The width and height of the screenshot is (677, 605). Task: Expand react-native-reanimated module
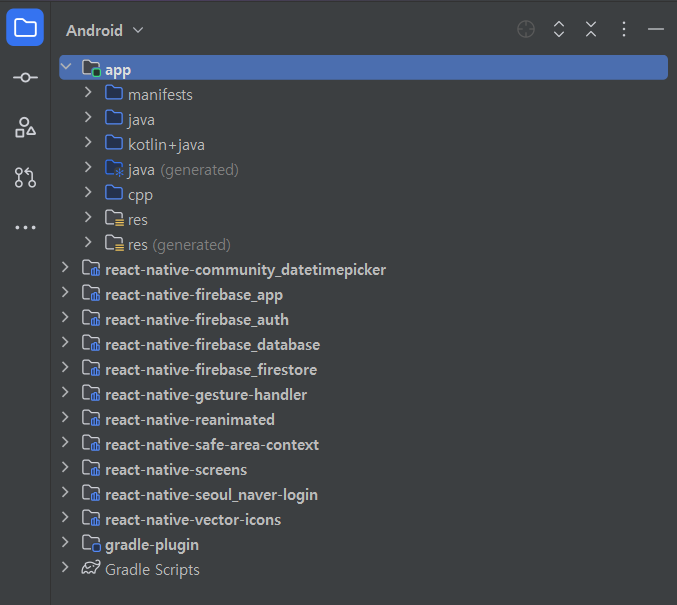(65, 418)
